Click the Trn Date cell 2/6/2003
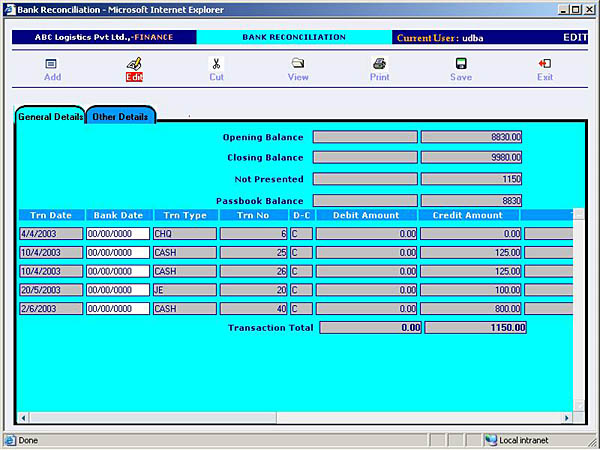Viewport: 600px width, 450px height. tap(51, 308)
